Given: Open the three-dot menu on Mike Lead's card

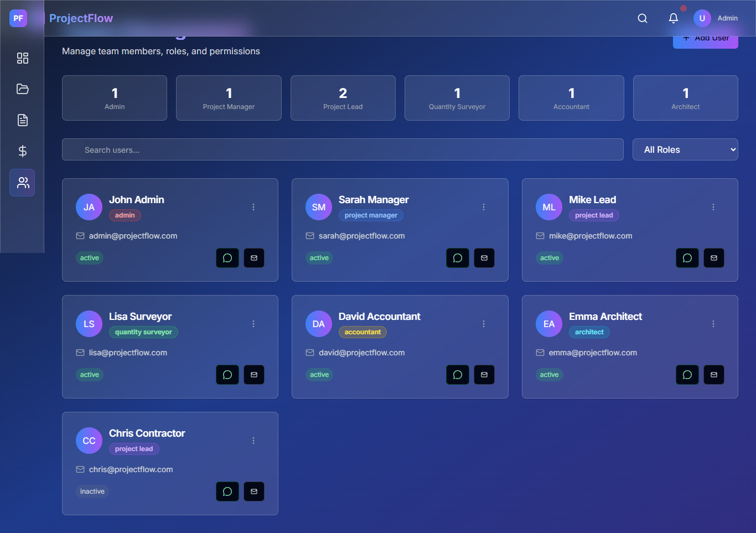Looking at the screenshot, I should point(713,207).
